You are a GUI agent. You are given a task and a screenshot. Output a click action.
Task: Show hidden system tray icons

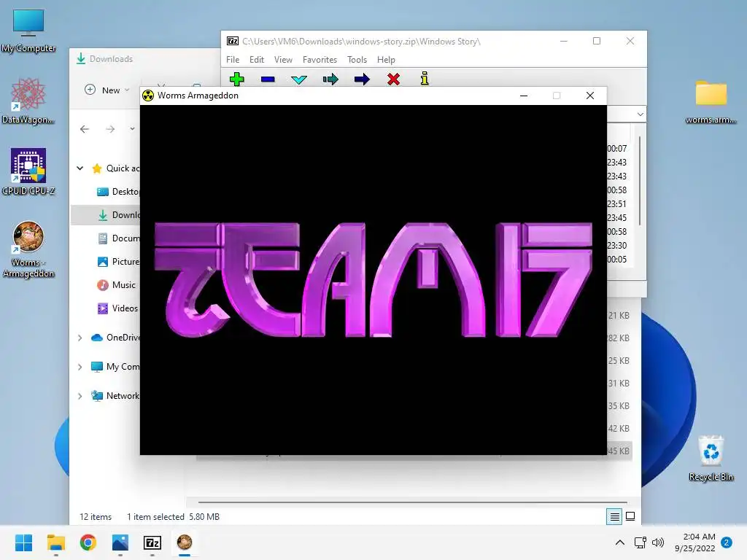[x=620, y=542]
